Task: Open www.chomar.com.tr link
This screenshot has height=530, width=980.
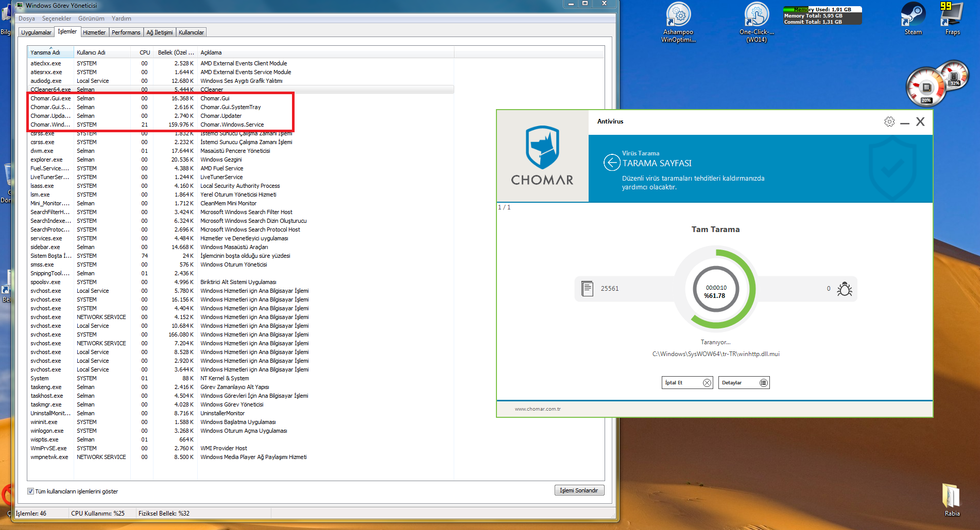Action: 538,409
